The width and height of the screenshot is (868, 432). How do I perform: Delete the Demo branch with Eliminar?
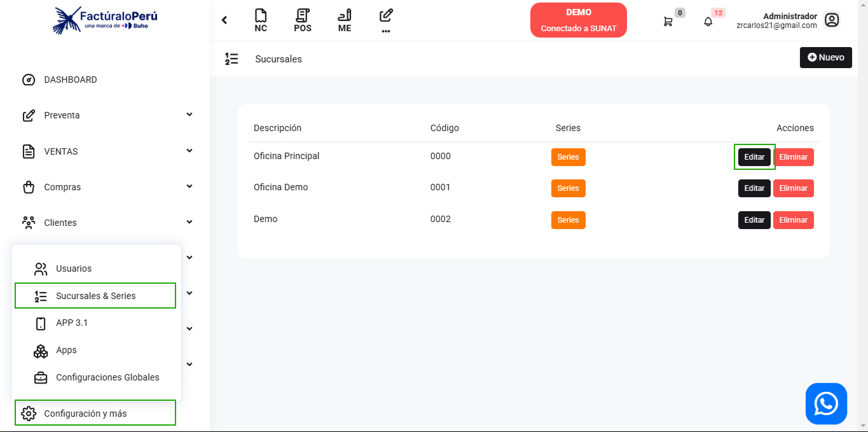tap(793, 220)
